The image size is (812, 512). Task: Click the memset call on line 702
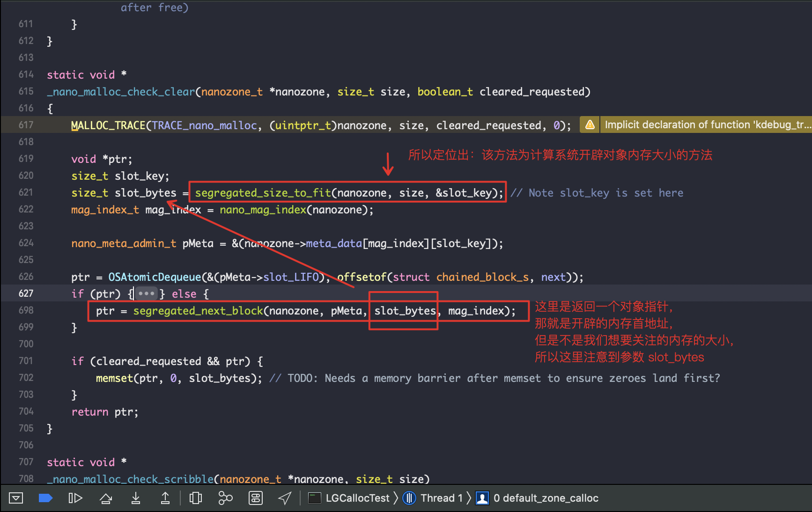pyautogui.click(x=115, y=378)
